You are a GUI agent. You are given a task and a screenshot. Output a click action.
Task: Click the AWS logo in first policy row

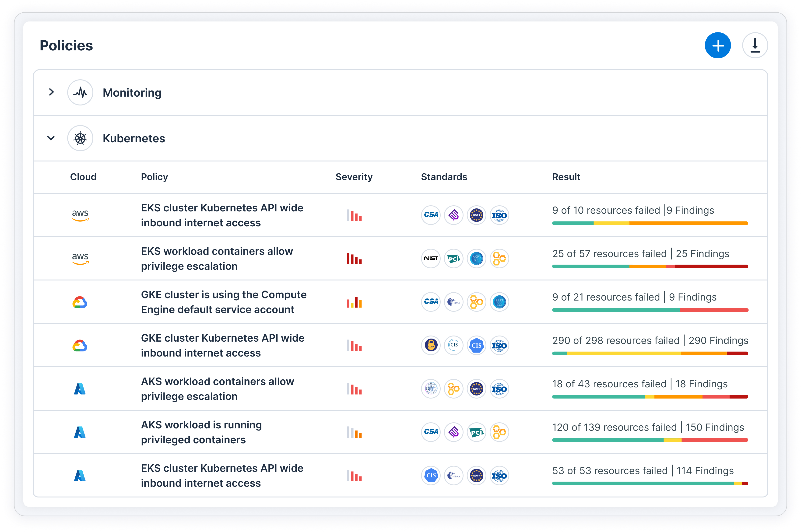pos(80,215)
